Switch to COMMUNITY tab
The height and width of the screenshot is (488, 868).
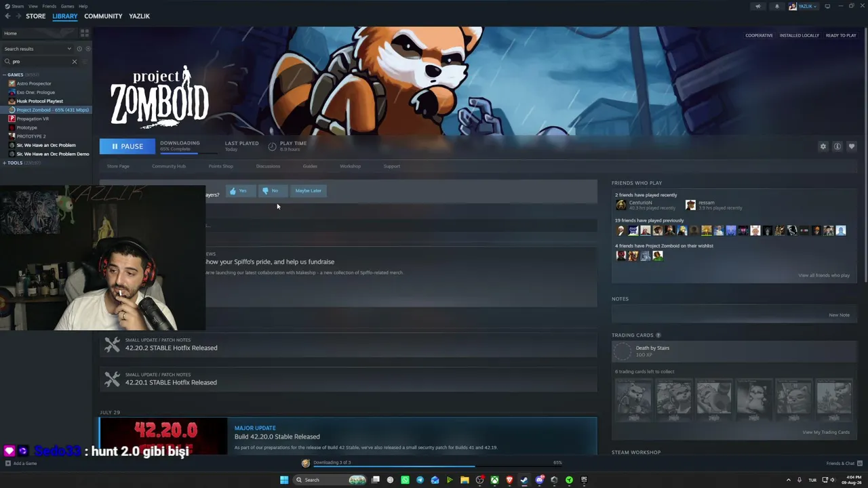point(103,16)
